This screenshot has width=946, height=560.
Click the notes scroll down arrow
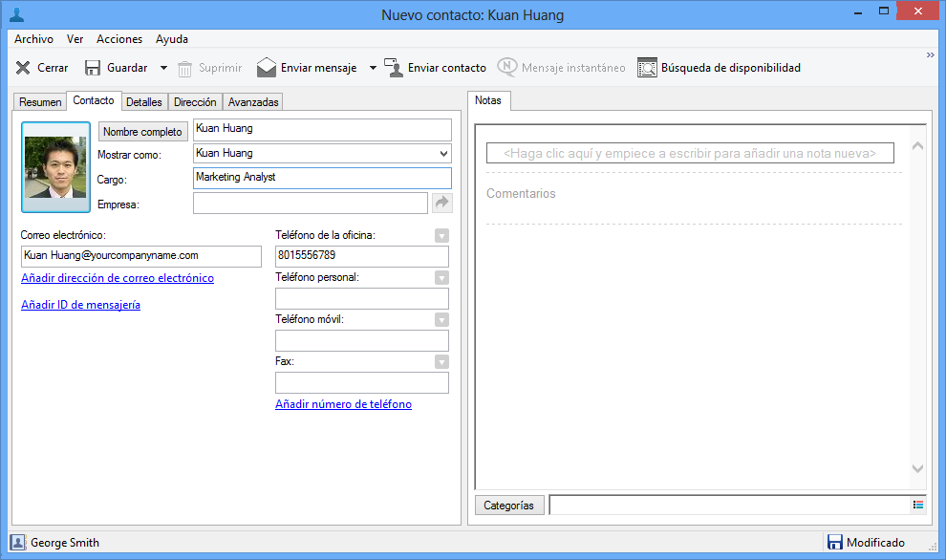coord(917,468)
